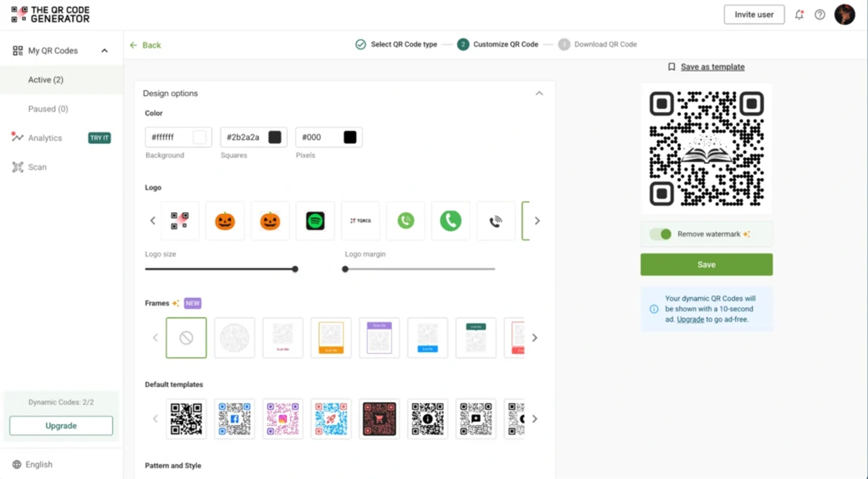Toggle the Remove watermark switch
Viewport: 868px width, 479px height.
(660, 234)
